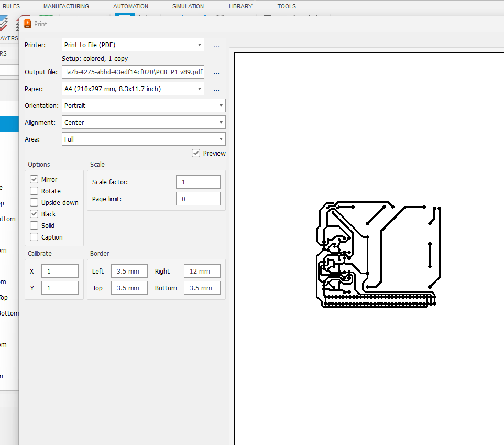Open the Simulation menu
The height and width of the screenshot is (445, 504).
point(188,6)
